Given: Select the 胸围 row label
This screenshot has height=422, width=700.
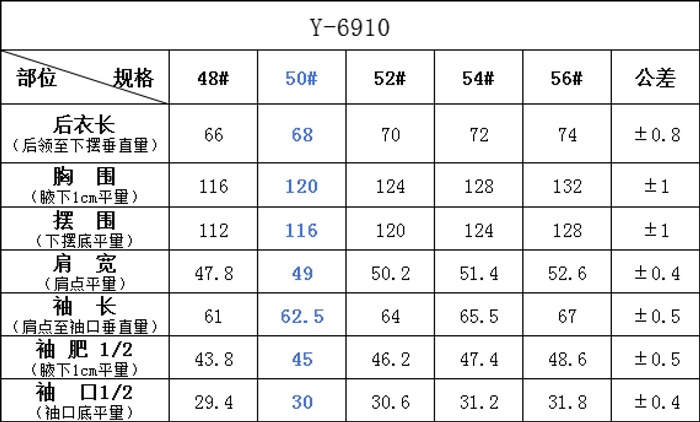Looking at the screenshot, I should click(x=85, y=185).
